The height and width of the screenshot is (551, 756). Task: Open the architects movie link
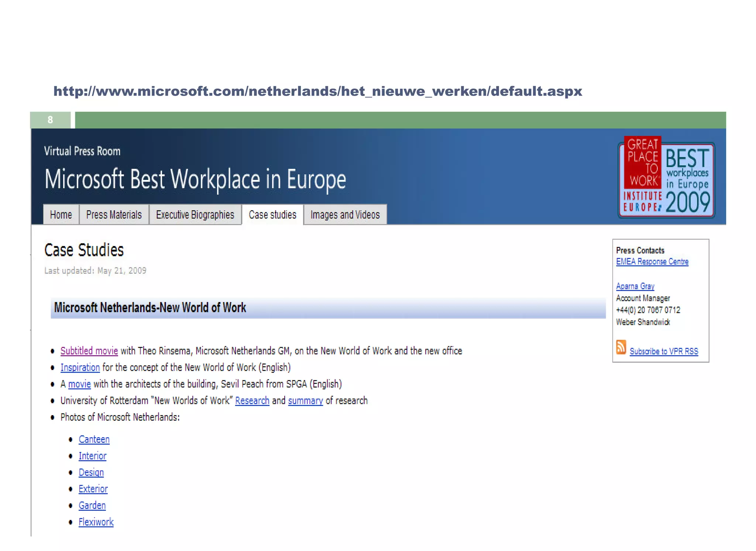[79, 384]
